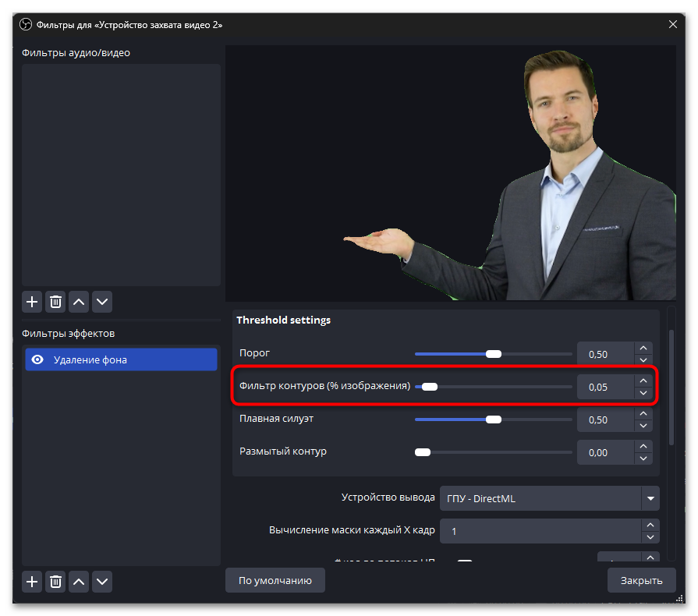Image resolution: width=698 pixels, height=616 pixels.
Task: Click the Вычисление маски каждый X кадр field
Action: click(x=540, y=531)
